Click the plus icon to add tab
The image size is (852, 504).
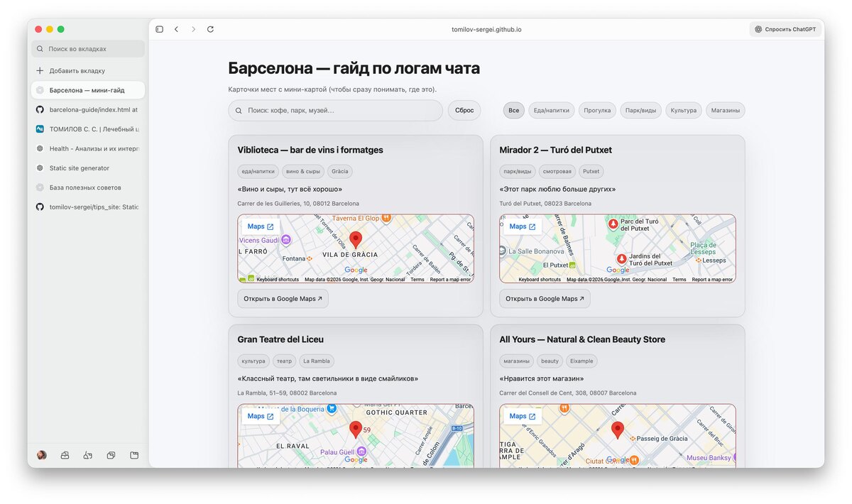tap(40, 70)
